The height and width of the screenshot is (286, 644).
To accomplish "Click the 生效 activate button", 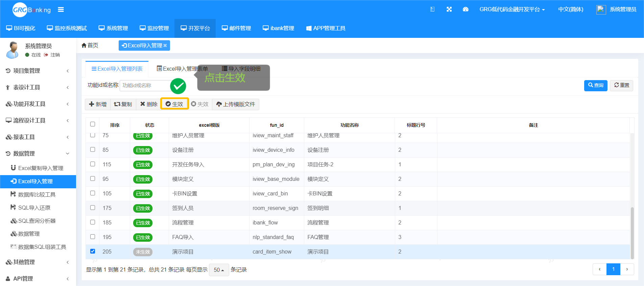I will [x=174, y=104].
